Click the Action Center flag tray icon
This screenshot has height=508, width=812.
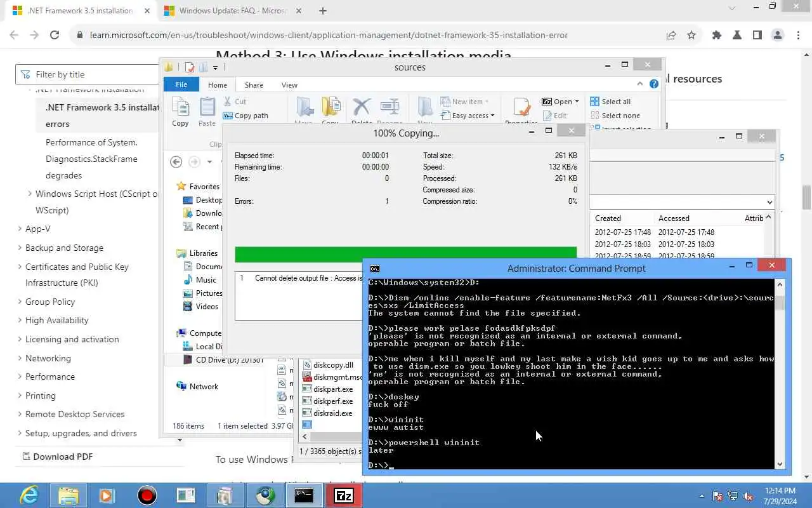pyautogui.click(x=718, y=496)
